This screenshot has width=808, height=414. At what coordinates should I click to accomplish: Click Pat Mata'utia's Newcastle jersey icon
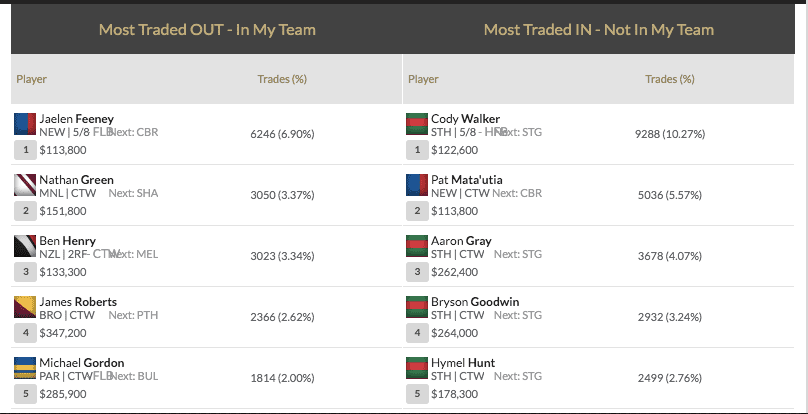(417, 185)
